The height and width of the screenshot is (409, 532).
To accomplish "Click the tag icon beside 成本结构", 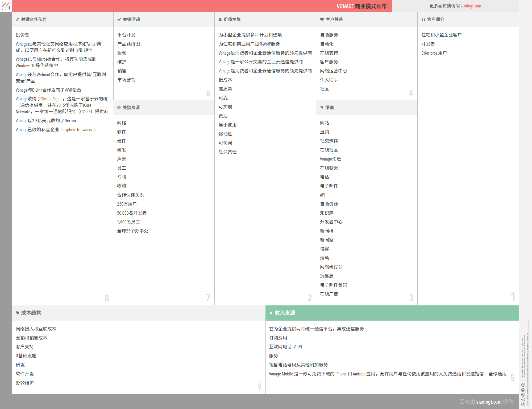I will 17,313.
